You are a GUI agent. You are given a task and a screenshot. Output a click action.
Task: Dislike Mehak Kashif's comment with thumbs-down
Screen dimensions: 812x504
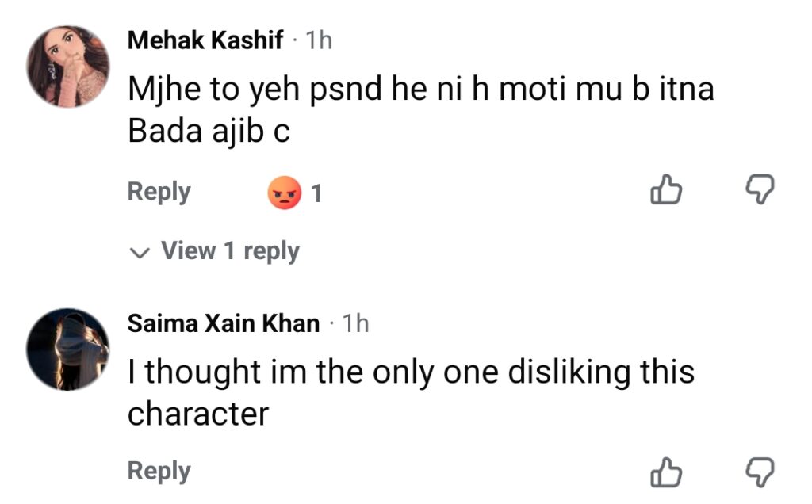pyautogui.click(x=760, y=189)
